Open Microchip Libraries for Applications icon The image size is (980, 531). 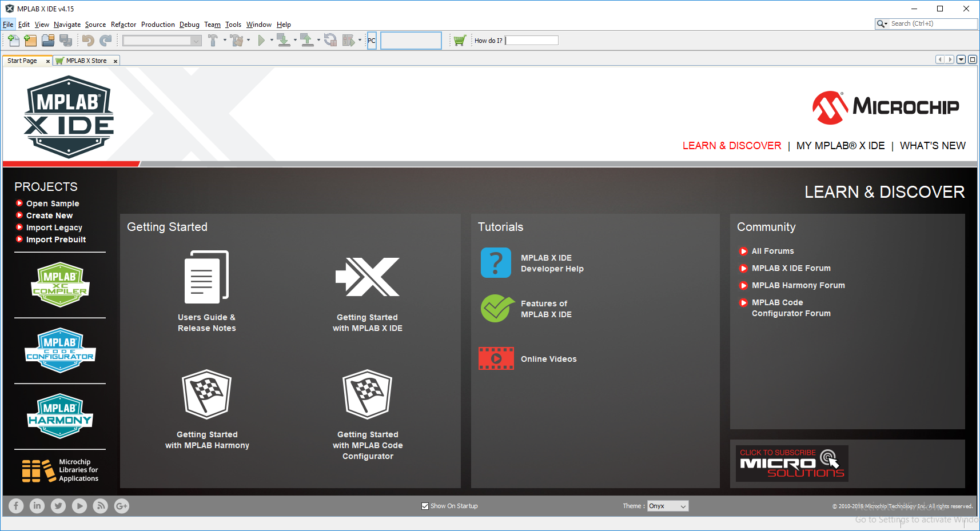point(60,470)
